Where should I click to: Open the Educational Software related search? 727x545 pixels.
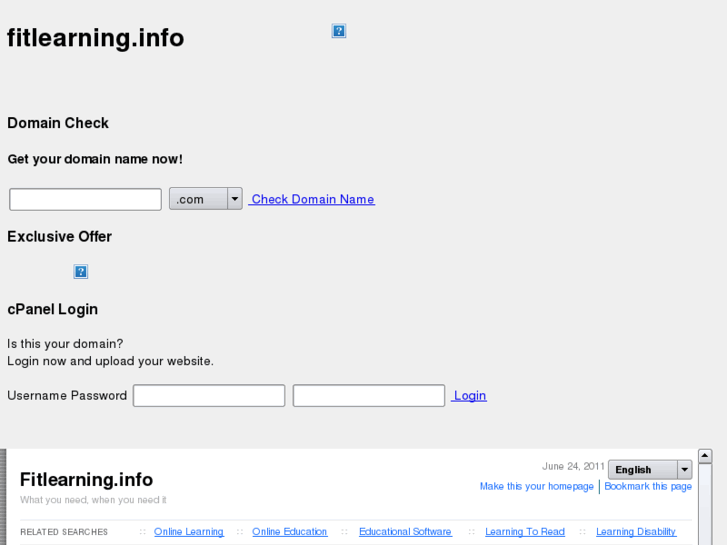click(405, 532)
